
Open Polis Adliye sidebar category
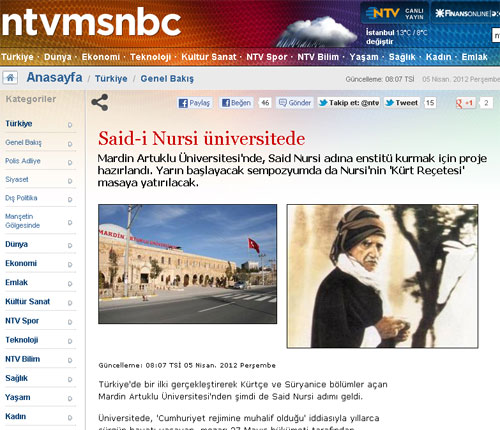click(x=23, y=161)
